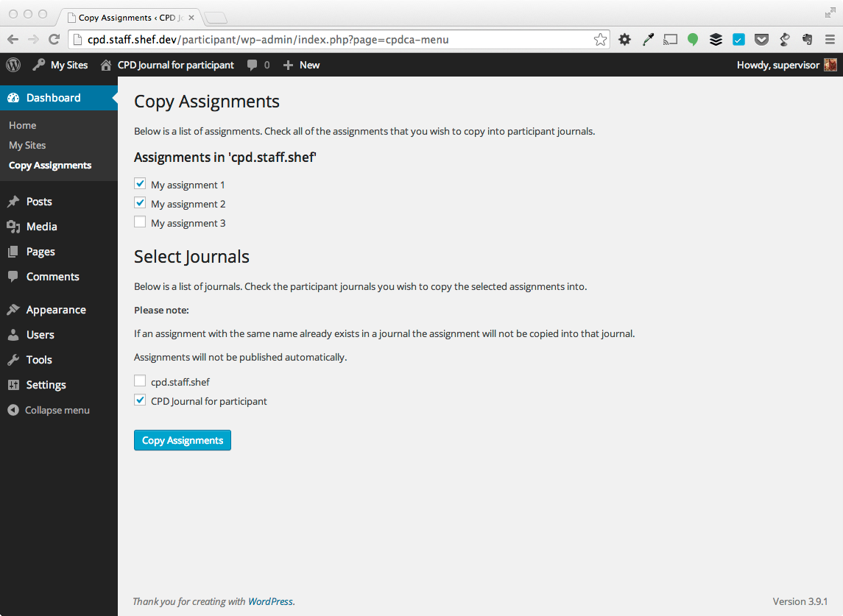The height and width of the screenshot is (616, 843).
Task: Uncheck My assignment 2 checkbox
Action: tap(140, 203)
